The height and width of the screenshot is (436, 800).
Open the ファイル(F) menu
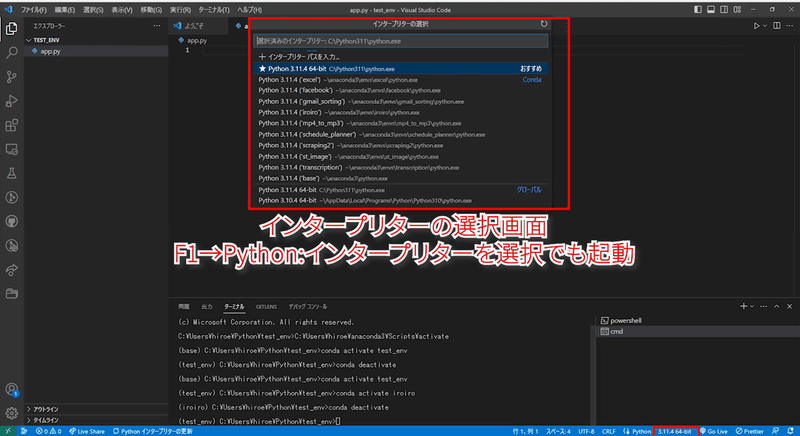coord(34,10)
